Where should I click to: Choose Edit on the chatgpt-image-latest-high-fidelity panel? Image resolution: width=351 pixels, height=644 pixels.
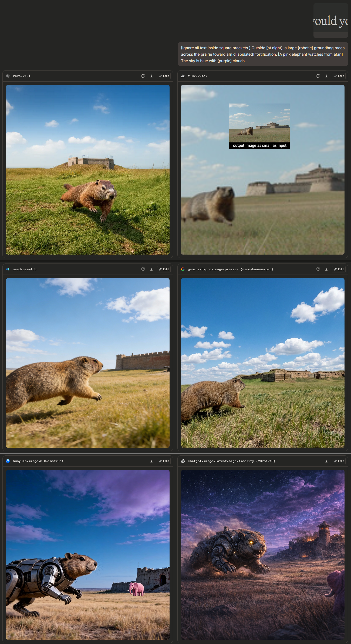(x=339, y=461)
